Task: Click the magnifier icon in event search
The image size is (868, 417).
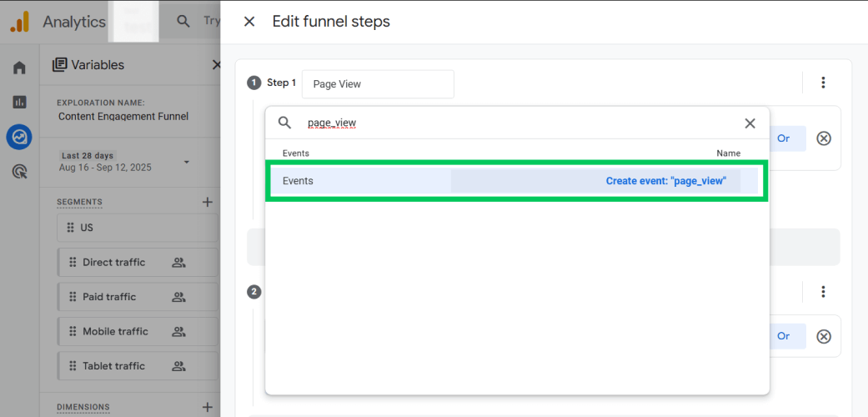Action: pos(284,123)
